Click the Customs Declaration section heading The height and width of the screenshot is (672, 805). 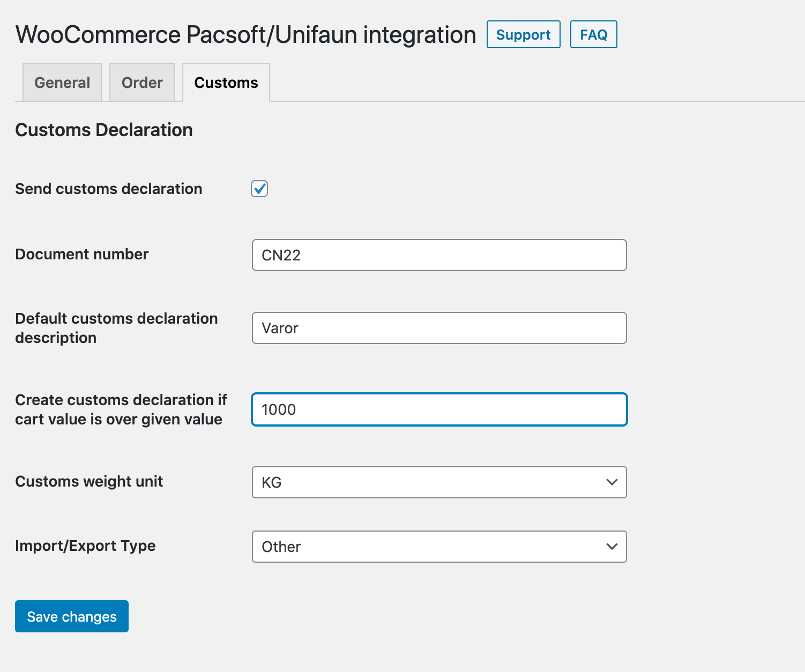104,130
